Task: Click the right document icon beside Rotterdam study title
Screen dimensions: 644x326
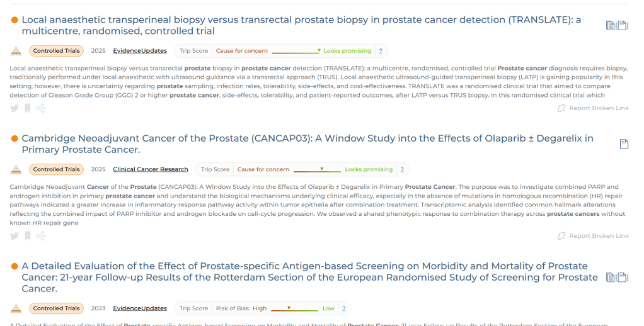Action: [x=623, y=278]
